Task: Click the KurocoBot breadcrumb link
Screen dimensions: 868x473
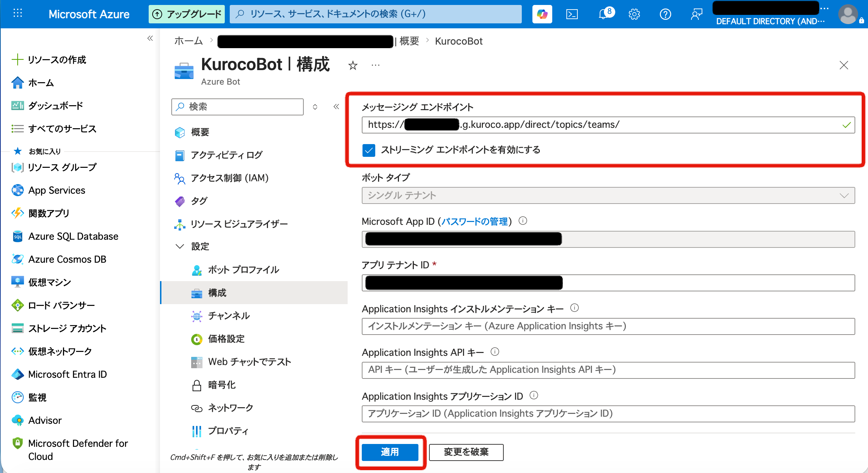Action: coord(458,41)
